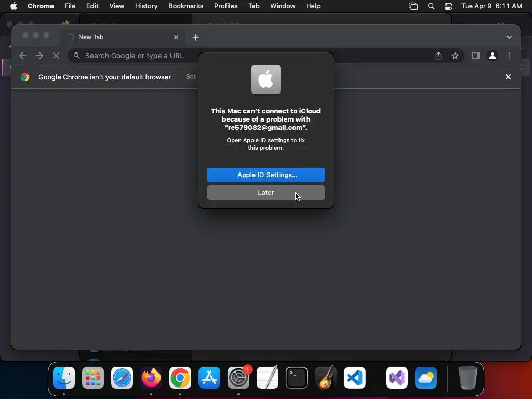Open the View menu
This screenshot has height=399, width=532.
116,6
